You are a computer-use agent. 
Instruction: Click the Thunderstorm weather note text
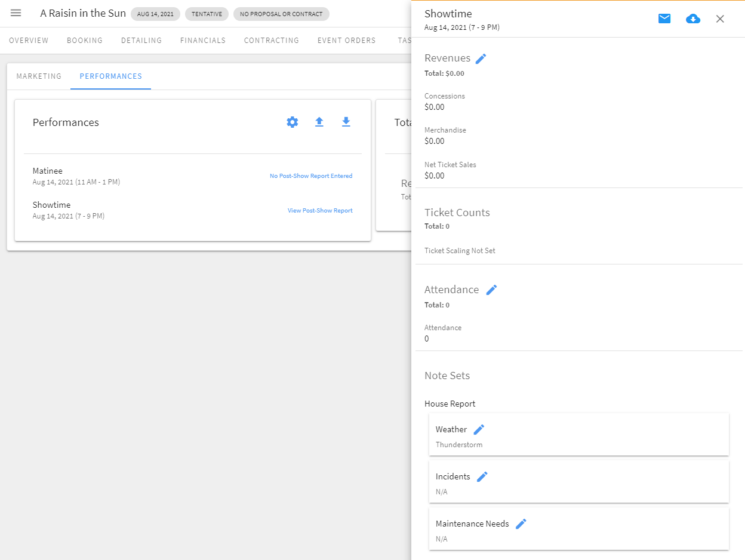459,445
